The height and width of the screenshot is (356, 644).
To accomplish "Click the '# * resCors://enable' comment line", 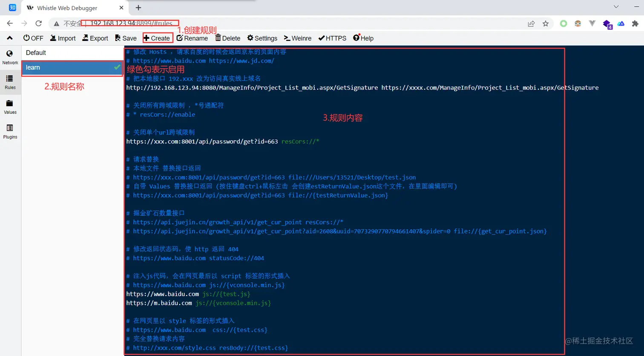I will (x=161, y=114).
